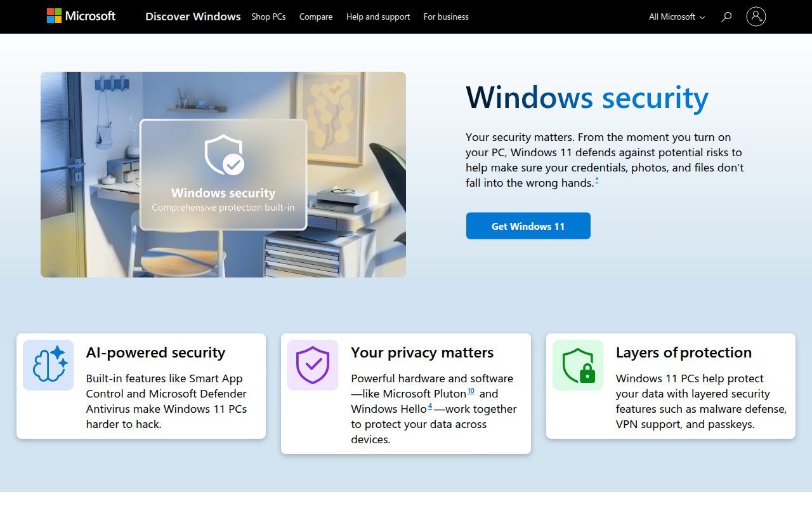812x508 pixels.
Task: Click the purple privacy shield icon
Action: click(313, 365)
